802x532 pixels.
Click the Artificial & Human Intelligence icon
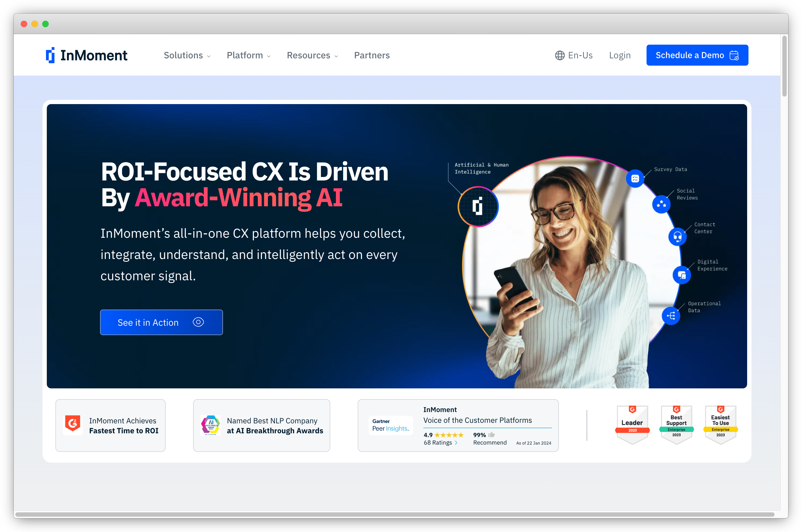click(478, 206)
